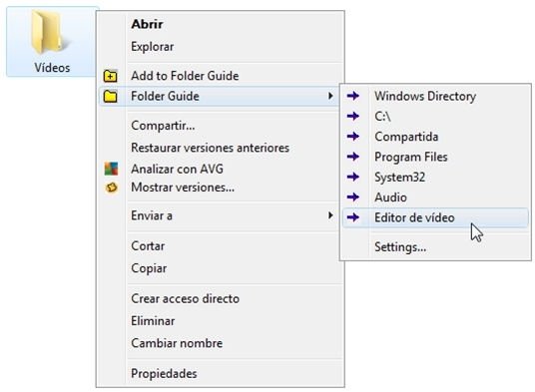
Task: Jump to the Editor de vídeo folder
Action: (435, 217)
